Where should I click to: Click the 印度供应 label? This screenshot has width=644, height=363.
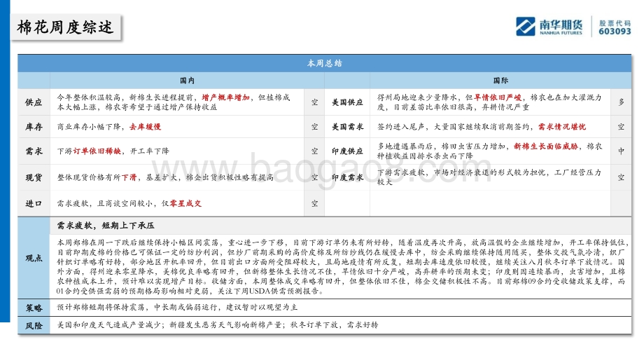(347, 151)
